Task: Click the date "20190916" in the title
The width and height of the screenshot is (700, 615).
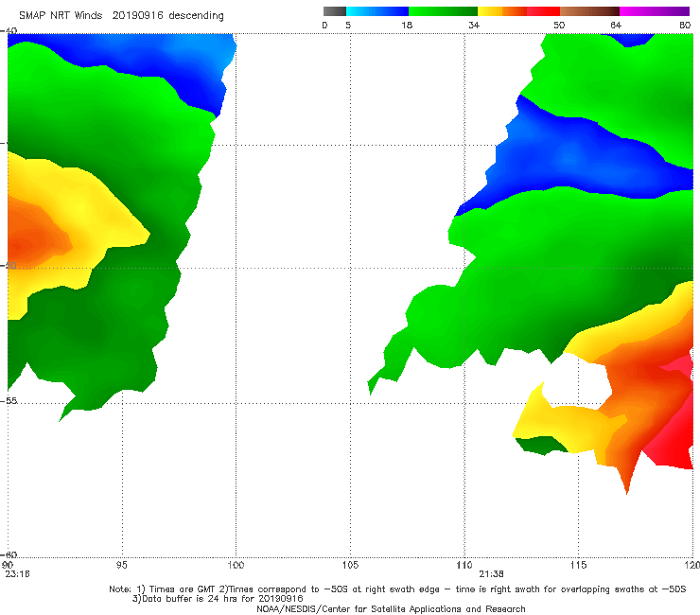Action: click(137, 16)
